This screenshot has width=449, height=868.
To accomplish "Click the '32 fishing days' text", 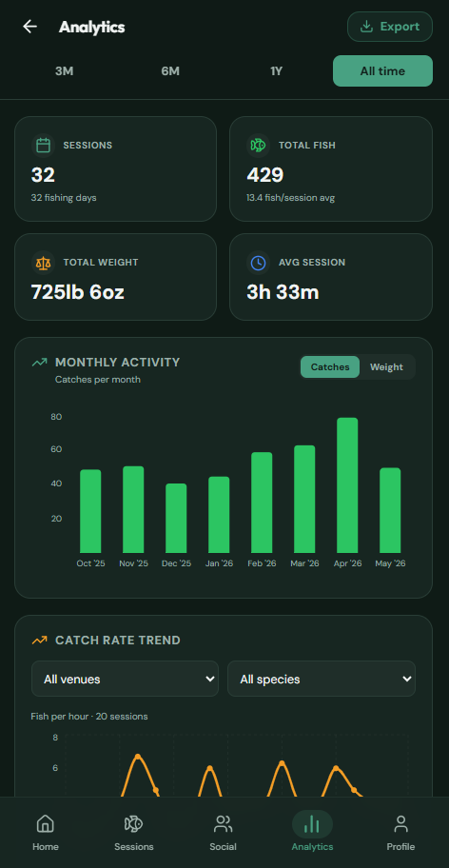I will [x=64, y=198].
